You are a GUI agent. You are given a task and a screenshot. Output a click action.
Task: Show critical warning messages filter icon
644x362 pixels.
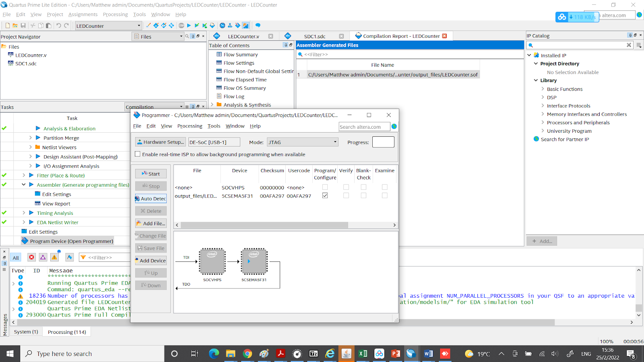click(x=43, y=257)
